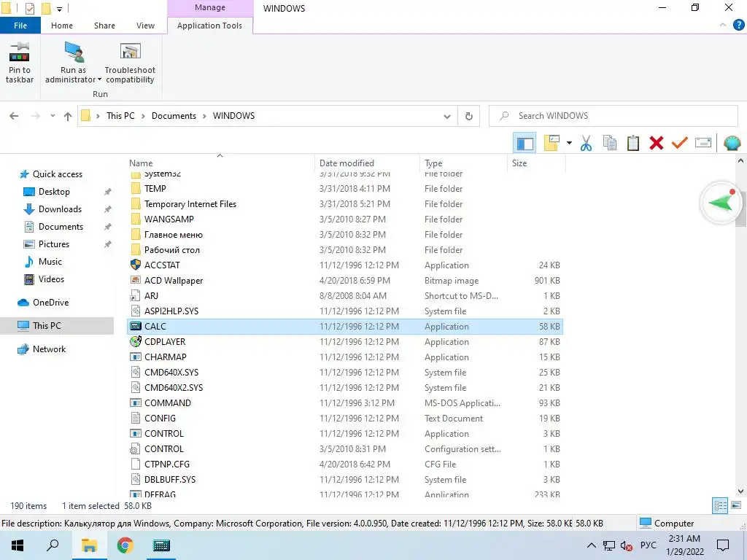Viewport: 747px width, 560px height.
Task: Click This PC in the address breadcrumb
Action: (120, 116)
